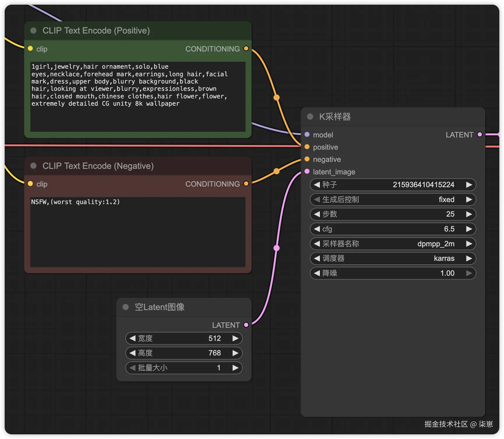The height and width of the screenshot is (439, 504).
Task: Increase the 步数 steps value
Action: (x=469, y=214)
